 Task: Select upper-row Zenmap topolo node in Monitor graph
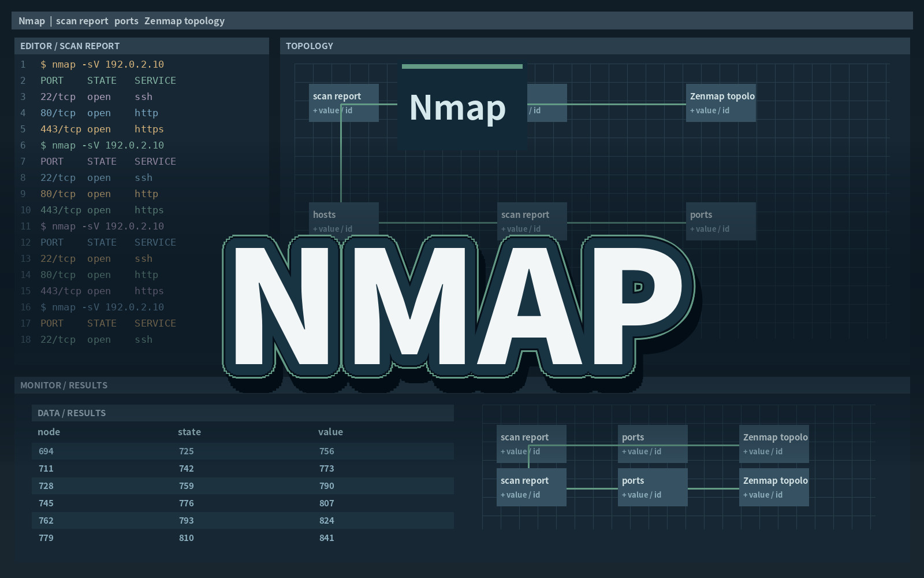click(x=774, y=444)
